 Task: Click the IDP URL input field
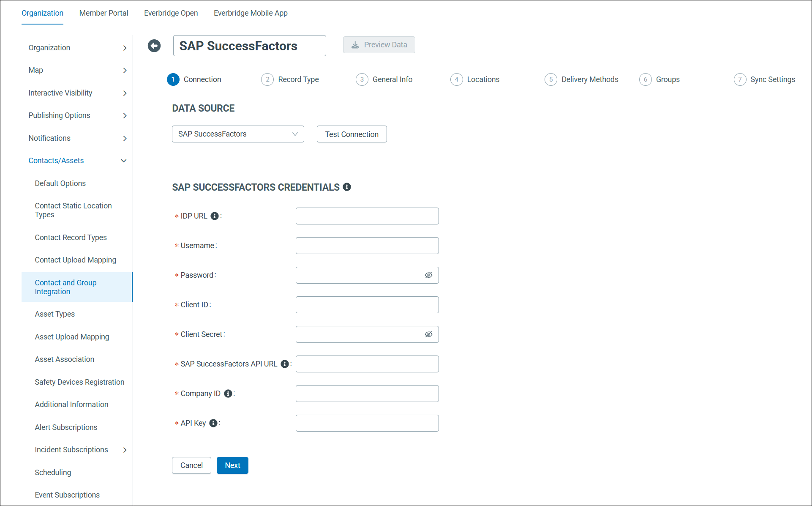(367, 216)
